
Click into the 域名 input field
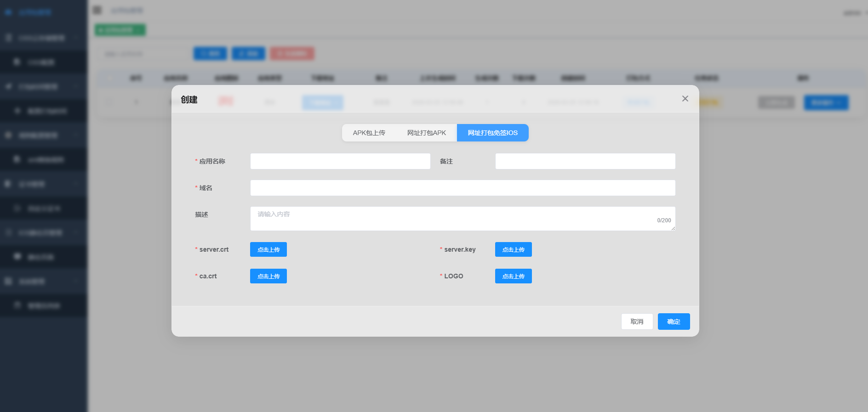click(x=463, y=188)
